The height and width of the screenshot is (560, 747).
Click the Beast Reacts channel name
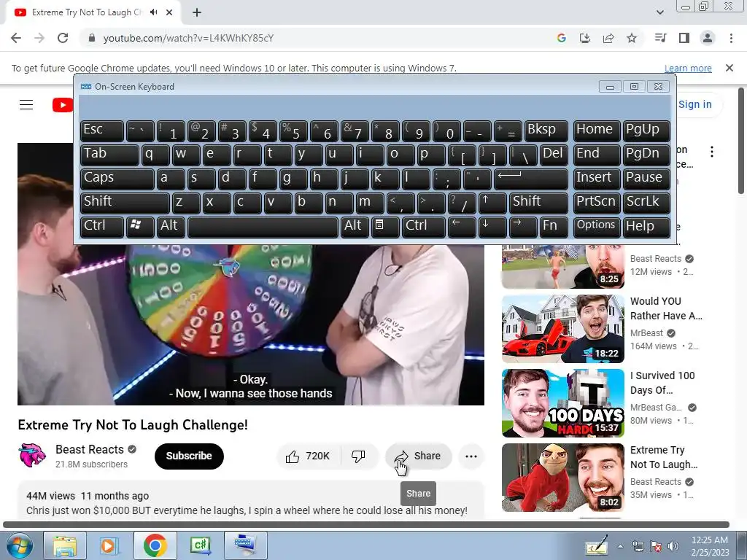point(90,449)
